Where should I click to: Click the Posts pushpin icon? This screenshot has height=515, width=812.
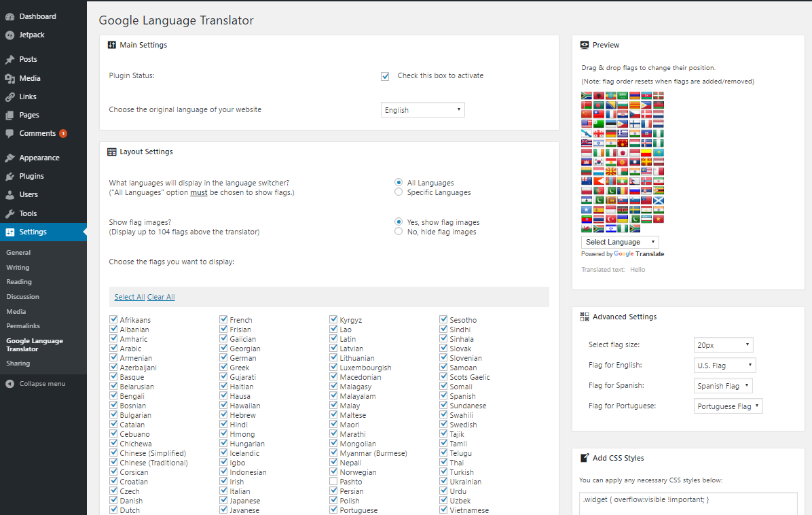point(10,59)
